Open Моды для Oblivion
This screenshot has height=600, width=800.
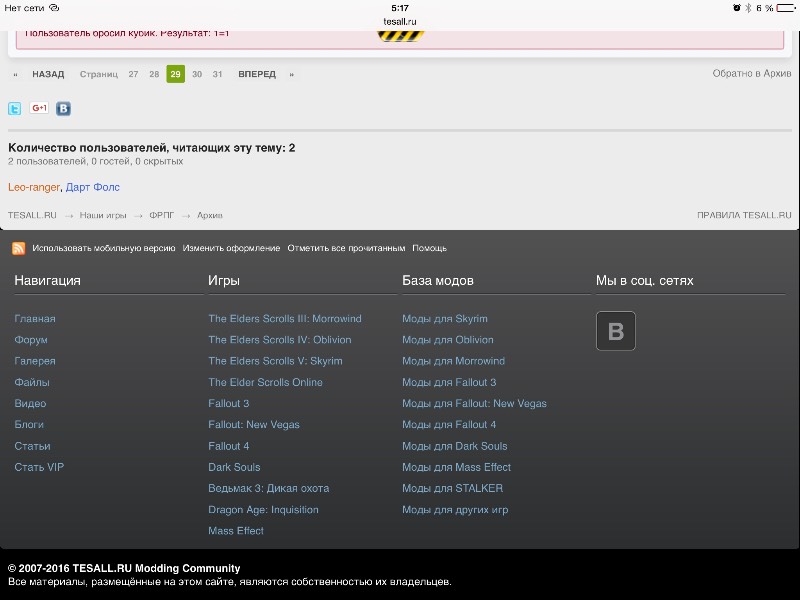point(447,340)
